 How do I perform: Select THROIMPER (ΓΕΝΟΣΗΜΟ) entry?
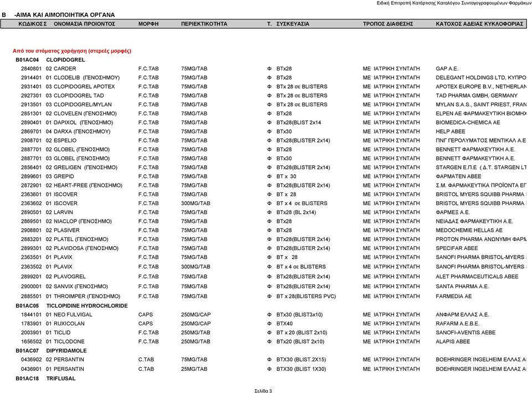(87, 297)
